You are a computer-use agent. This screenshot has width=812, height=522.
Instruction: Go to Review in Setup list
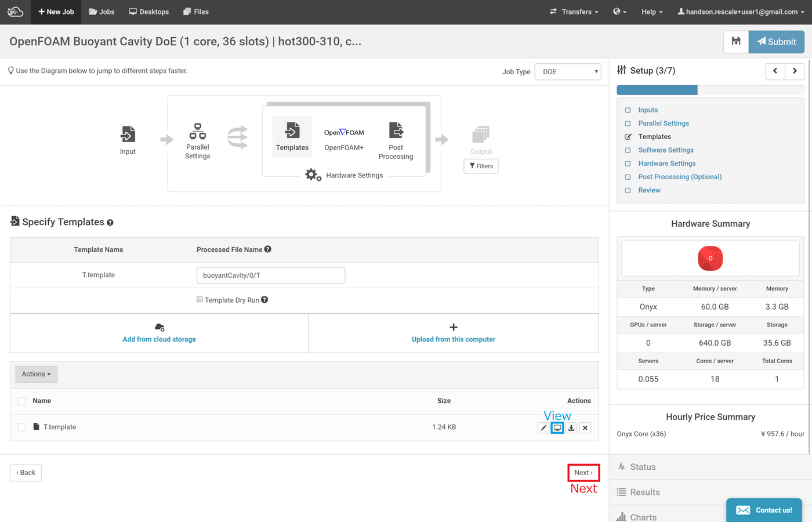(650, 190)
